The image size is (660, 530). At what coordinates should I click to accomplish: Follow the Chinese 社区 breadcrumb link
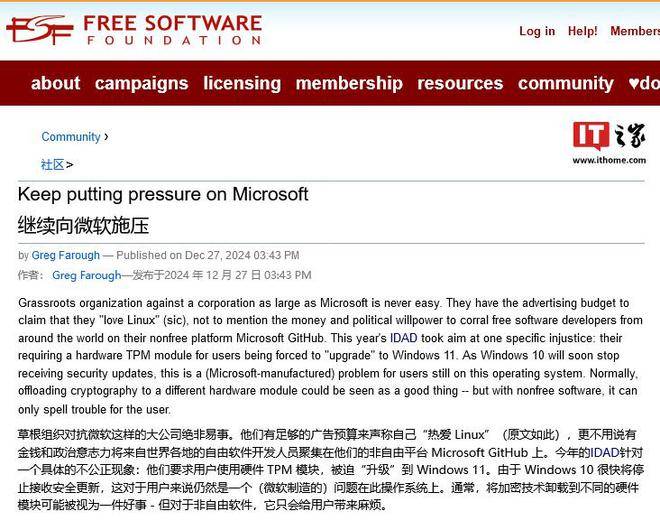point(52,165)
